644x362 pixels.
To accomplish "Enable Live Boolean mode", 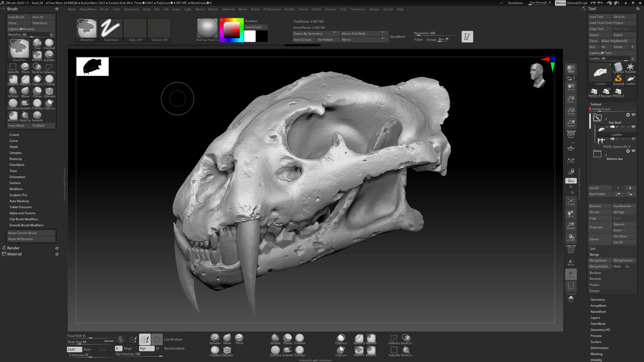I will click(157, 339).
